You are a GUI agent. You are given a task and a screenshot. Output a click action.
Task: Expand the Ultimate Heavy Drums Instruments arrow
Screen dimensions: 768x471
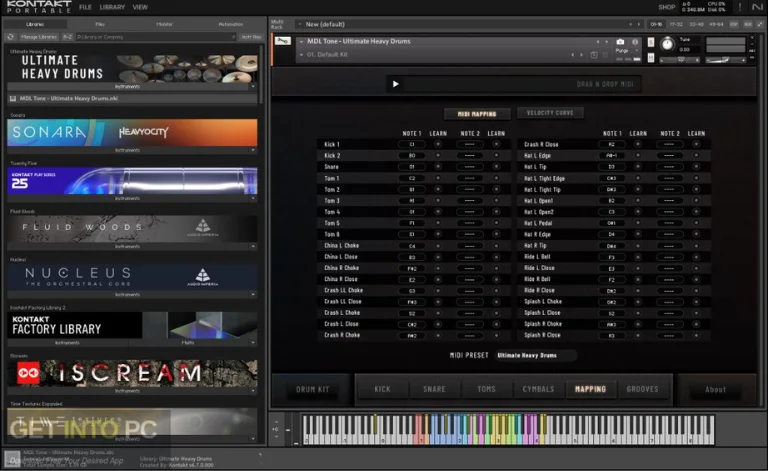tap(253, 87)
